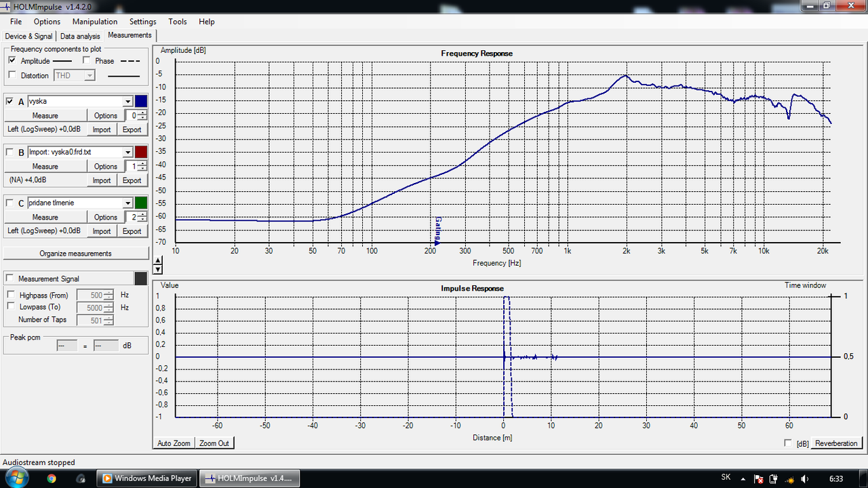Open the Tools menu

click(x=178, y=22)
